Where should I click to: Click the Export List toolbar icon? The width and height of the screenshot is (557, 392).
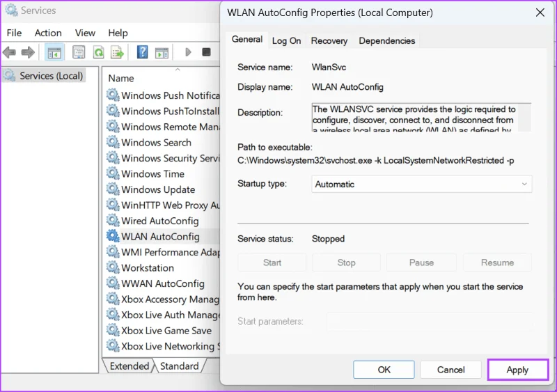click(x=117, y=53)
